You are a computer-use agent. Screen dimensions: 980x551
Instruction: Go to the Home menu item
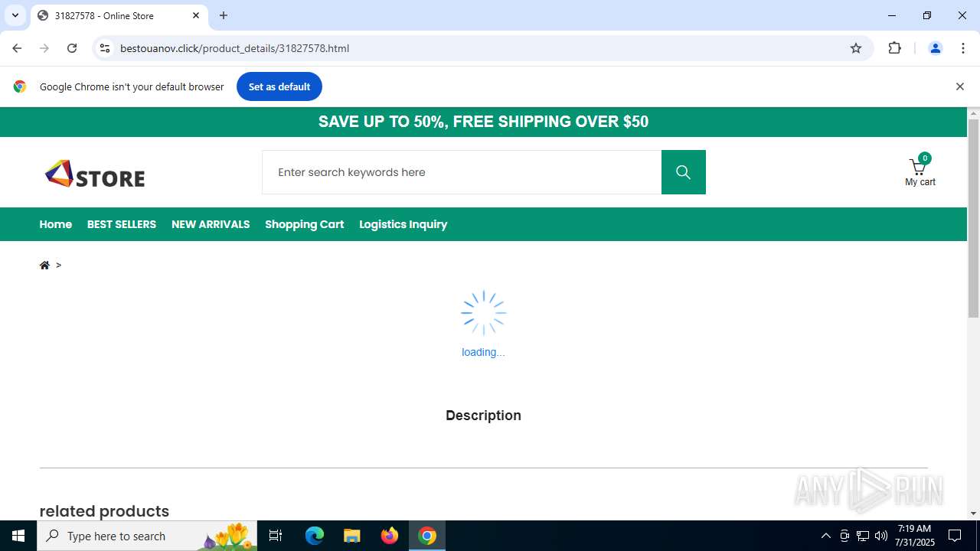(56, 224)
